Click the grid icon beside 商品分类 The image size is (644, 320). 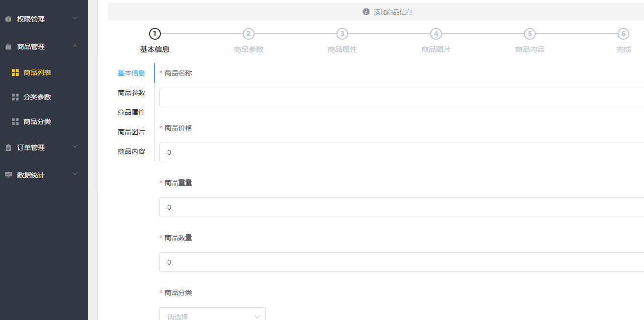(15, 121)
